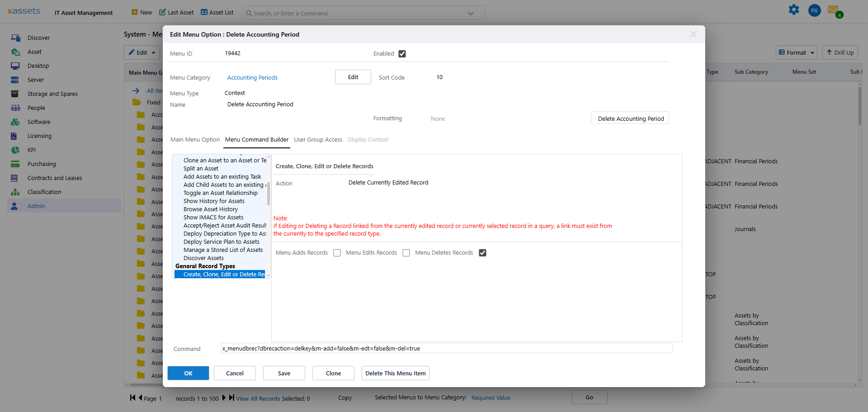Select the Asset sidebar icon
This screenshot has width=868, height=412.
tap(15, 52)
